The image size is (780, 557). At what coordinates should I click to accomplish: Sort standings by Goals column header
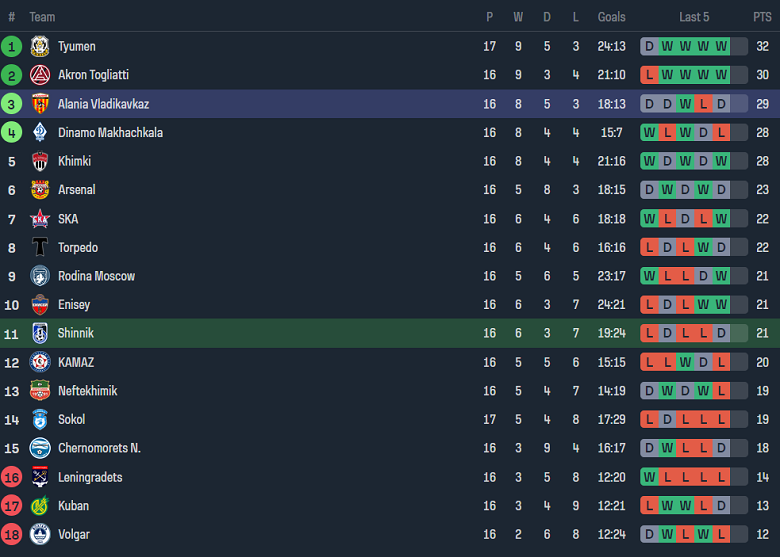coord(611,17)
